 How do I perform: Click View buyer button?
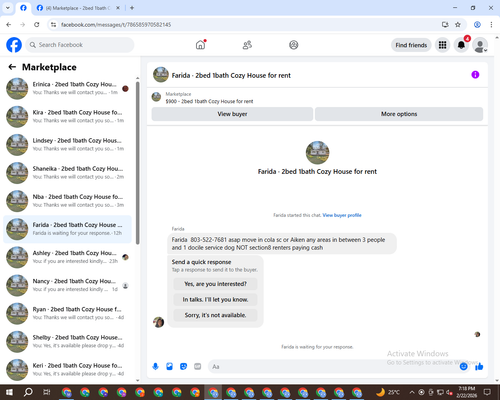pos(232,114)
